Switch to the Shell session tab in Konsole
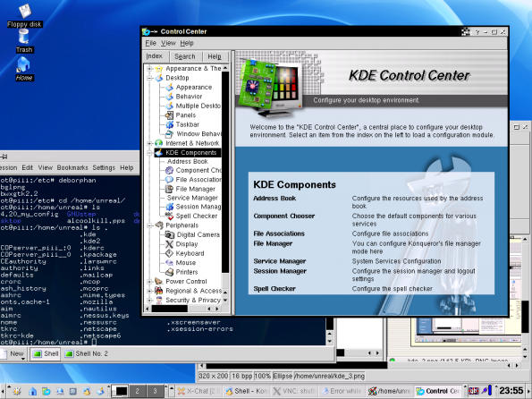 click(46, 354)
